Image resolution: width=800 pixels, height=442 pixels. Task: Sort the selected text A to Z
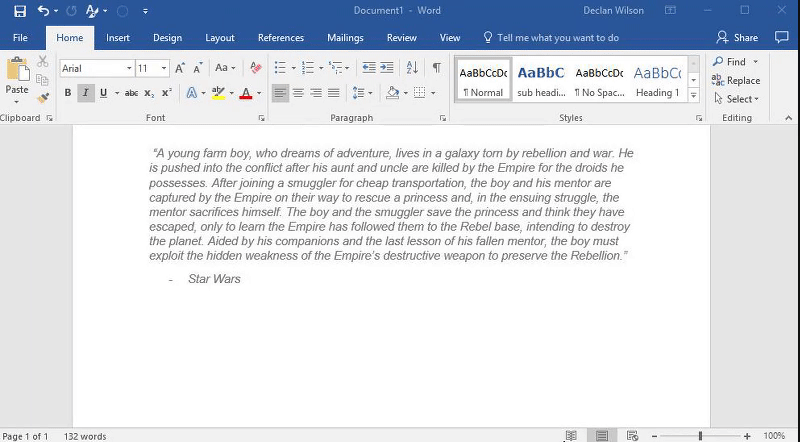click(412, 68)
